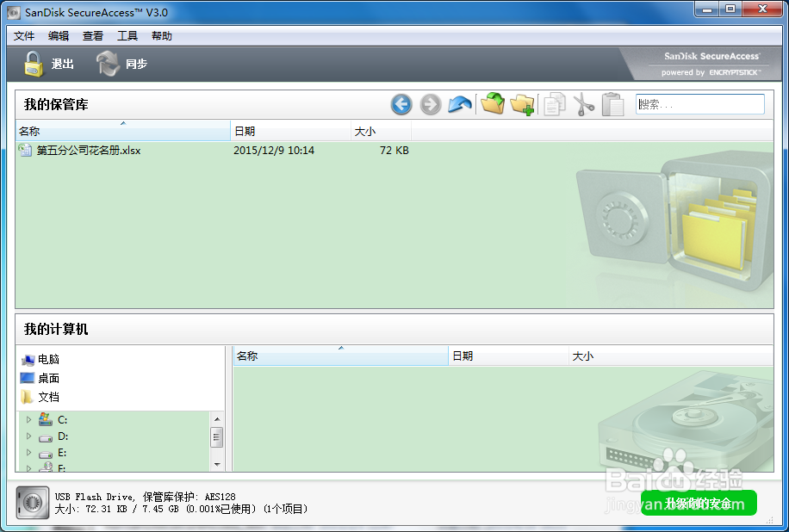Minimize the SecureAccess window
The height and width of the screenshot is (532, 789).
pos(707,9)
